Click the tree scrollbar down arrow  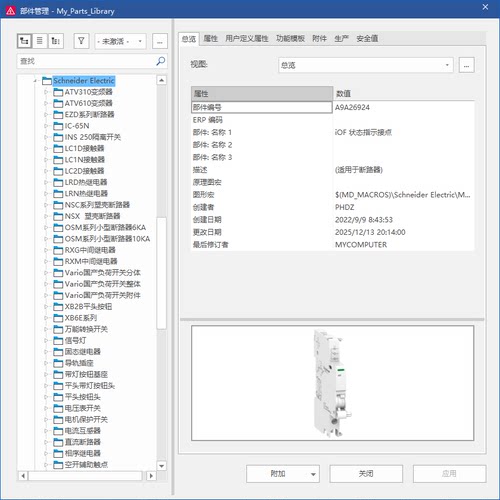click(161, 466)
